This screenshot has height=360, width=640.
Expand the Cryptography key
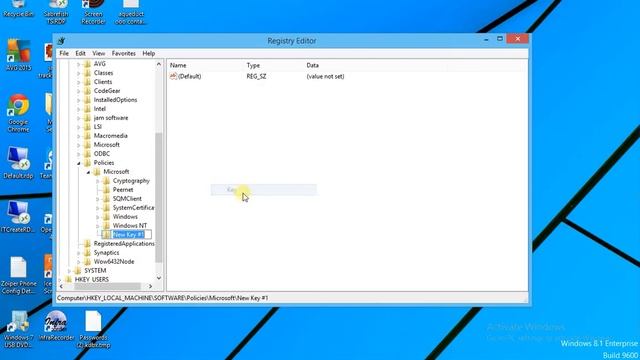(98, 181)
